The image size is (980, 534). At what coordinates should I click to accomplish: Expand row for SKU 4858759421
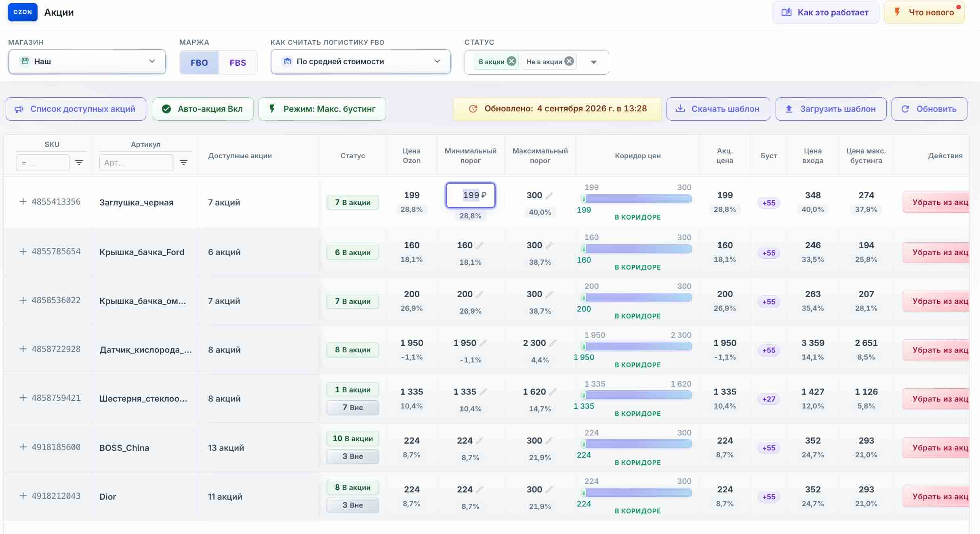pos(23,398)
